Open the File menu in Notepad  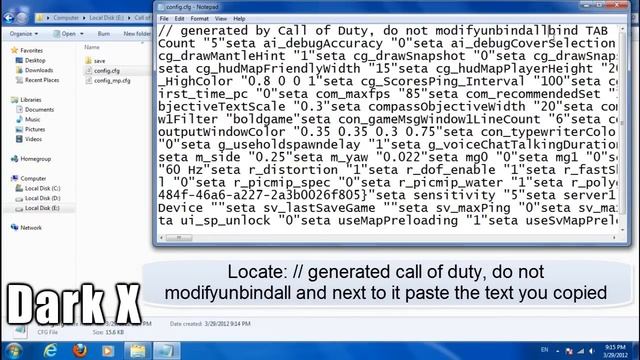[x=164, y=19]
